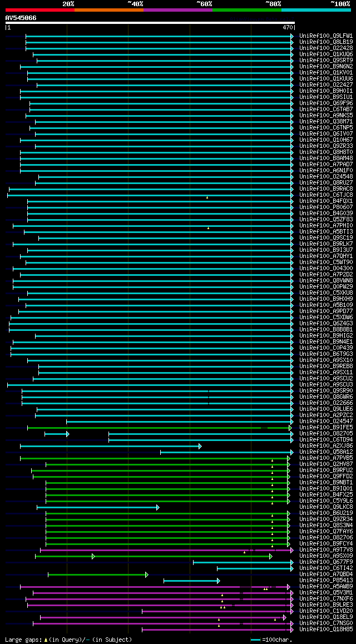
Task: Click the red 20% identity color legend
Action: 40,9
